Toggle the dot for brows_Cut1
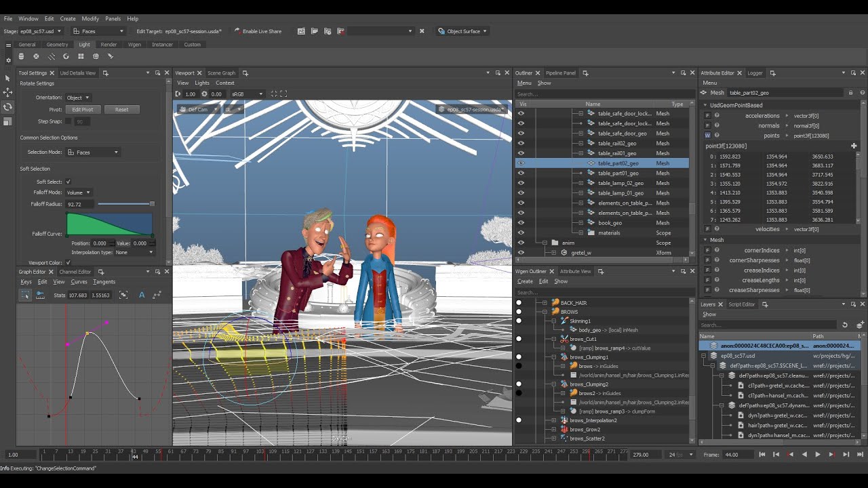 pos(519,339)
